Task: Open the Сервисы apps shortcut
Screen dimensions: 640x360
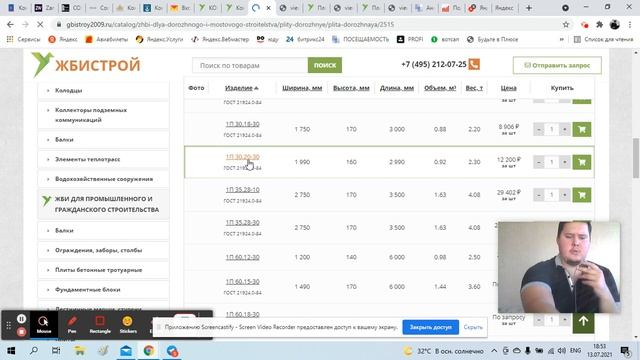Action: 23,40
